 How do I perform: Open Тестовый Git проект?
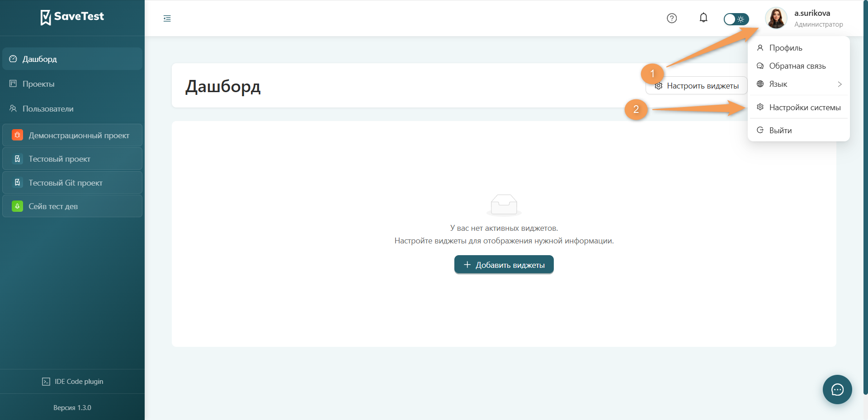(72, 182)
